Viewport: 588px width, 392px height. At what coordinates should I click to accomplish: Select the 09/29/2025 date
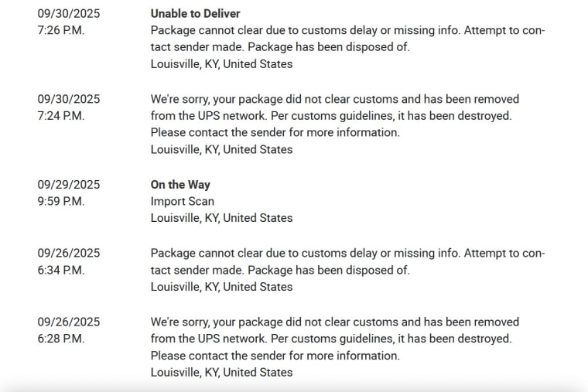(69, 185)
